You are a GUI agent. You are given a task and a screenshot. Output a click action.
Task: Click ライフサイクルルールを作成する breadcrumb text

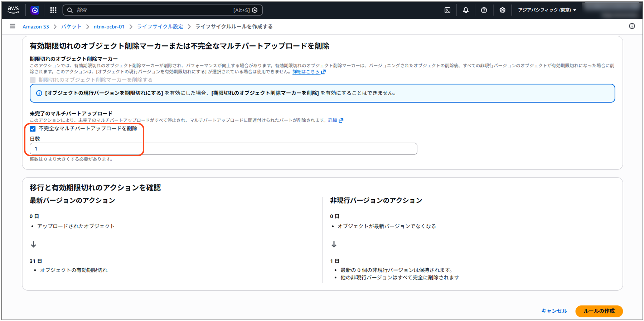[234, 27]
